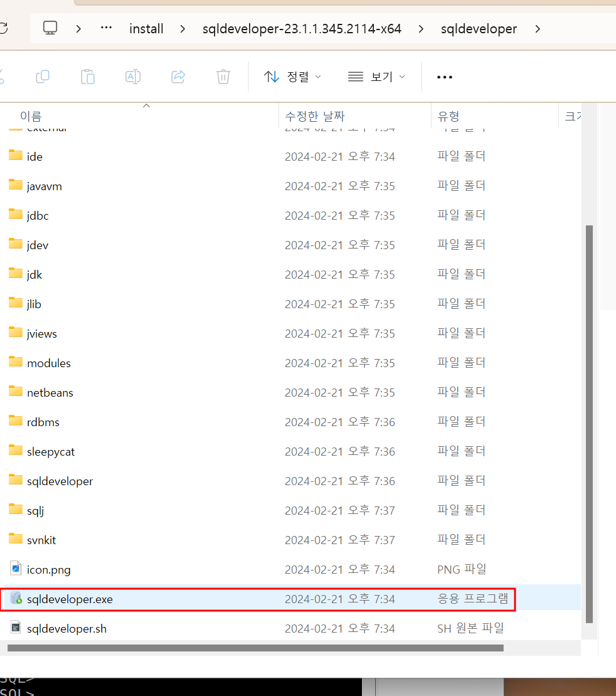Image resolution: width=616 pixels, height=696 pixels.
Task: Select the jdev folder icon
Action: coord(16,244)
